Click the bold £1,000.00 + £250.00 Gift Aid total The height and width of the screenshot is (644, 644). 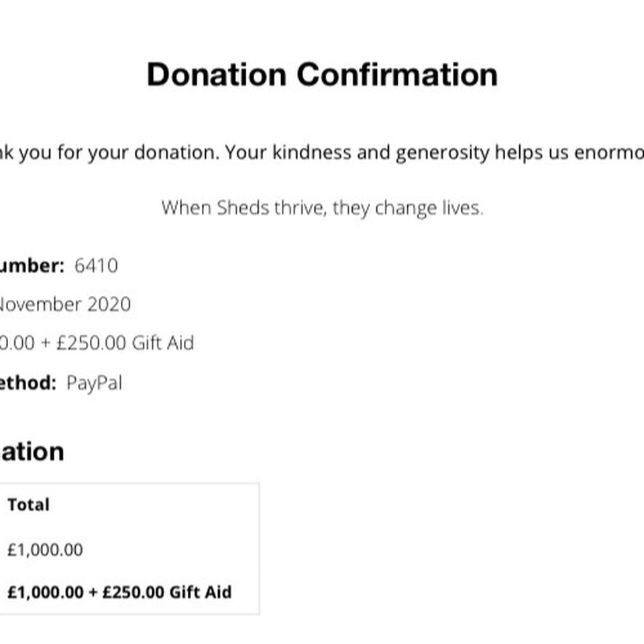[x=119, y=592]
